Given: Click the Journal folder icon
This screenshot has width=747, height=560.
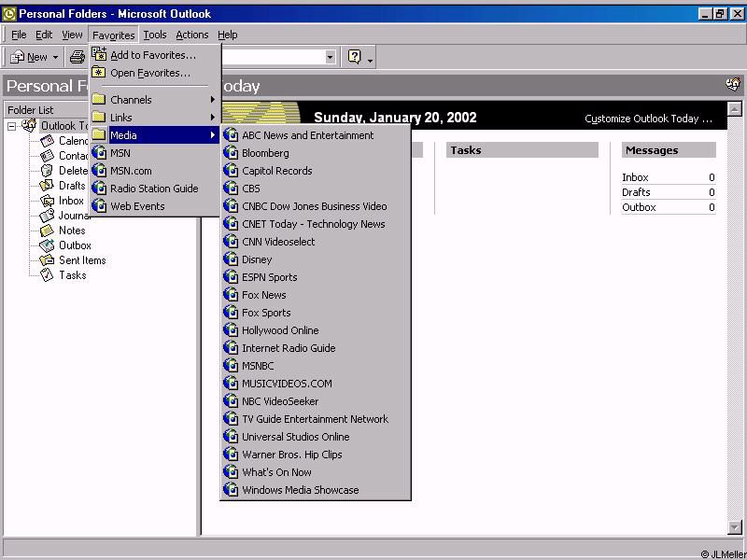Looking at the screenshot, I should [x=47, y=216].
